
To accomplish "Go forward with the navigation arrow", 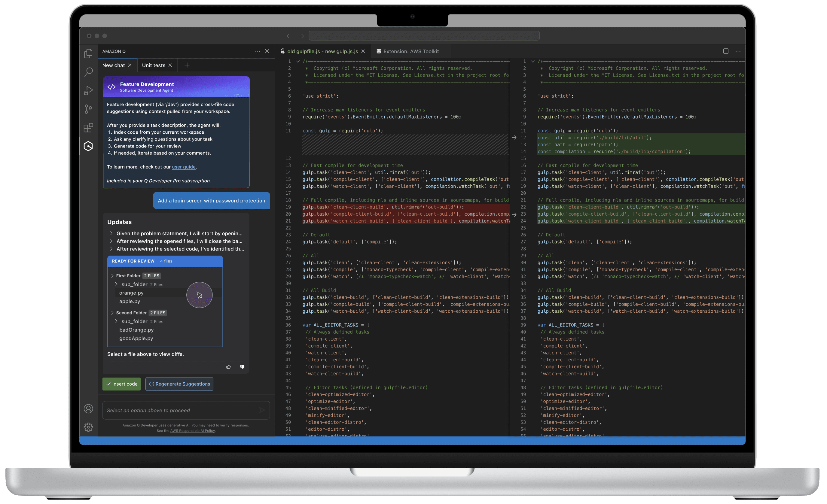I will [301, 36].
